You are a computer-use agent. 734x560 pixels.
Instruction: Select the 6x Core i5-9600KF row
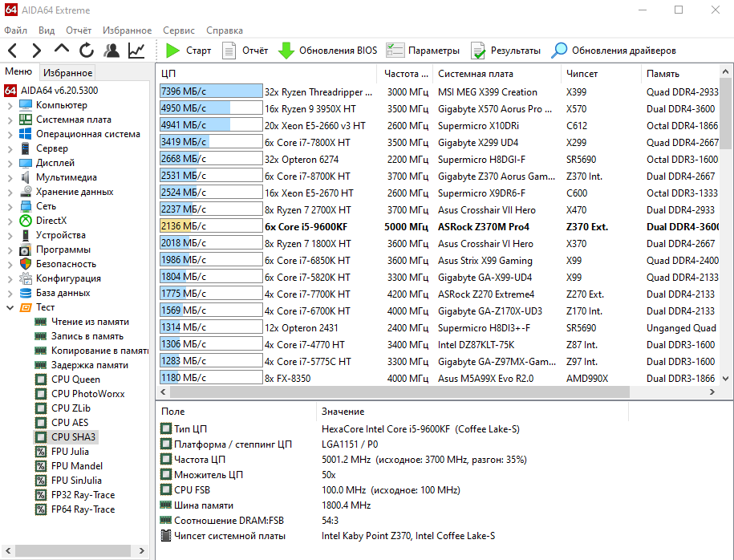438,226
